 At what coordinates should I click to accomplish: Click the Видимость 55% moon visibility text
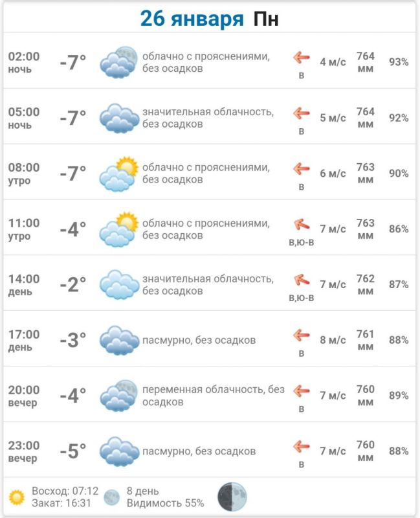pos(165,503)
